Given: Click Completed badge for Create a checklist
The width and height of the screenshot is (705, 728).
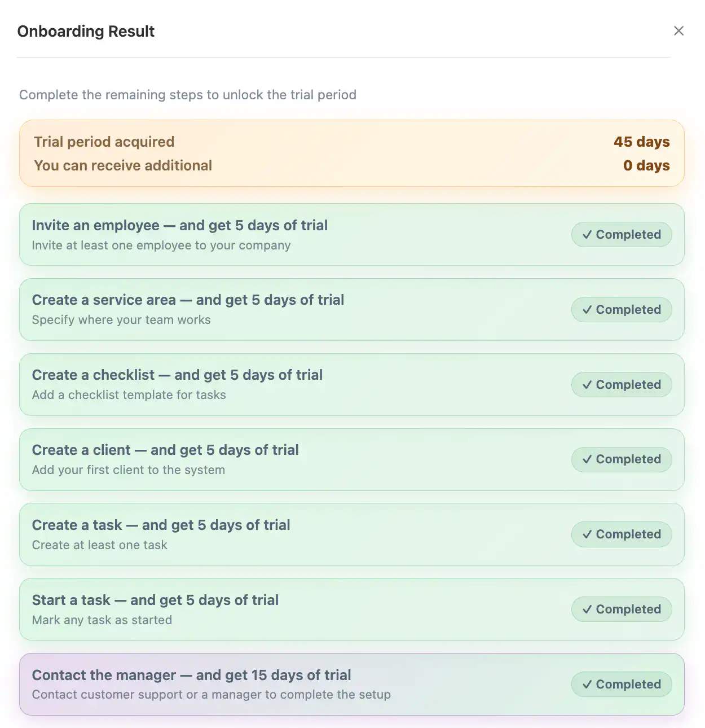Looking at the screenshot, I should coord(622,385).
